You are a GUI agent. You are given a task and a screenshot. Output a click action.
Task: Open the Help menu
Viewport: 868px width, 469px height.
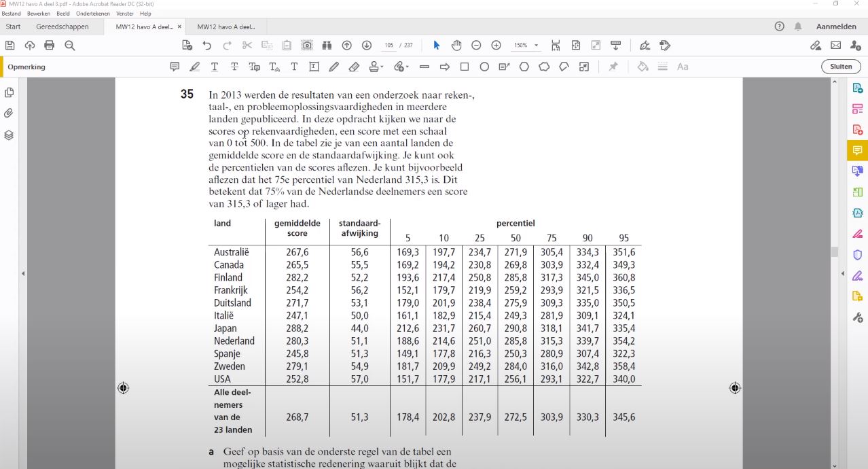(x=145, y=14)
